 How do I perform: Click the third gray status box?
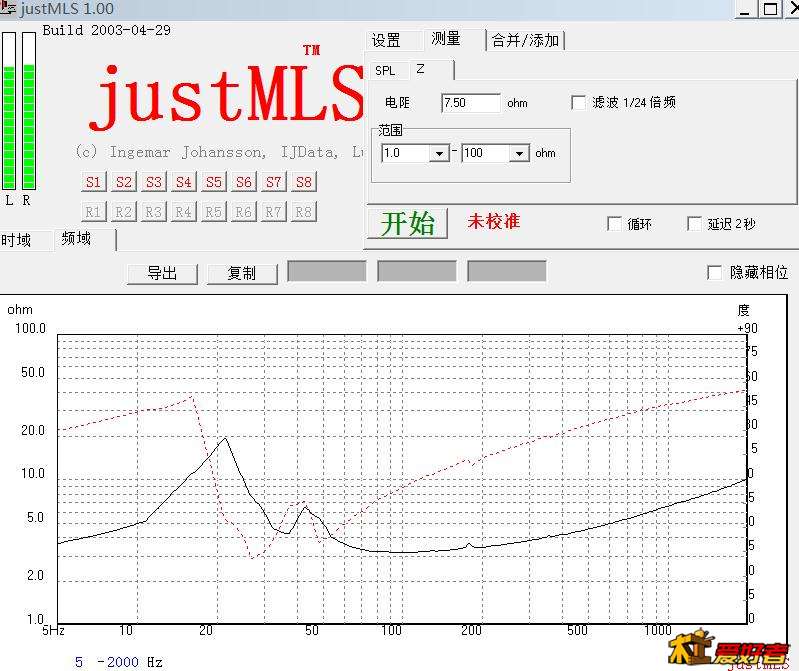(507, 271)
